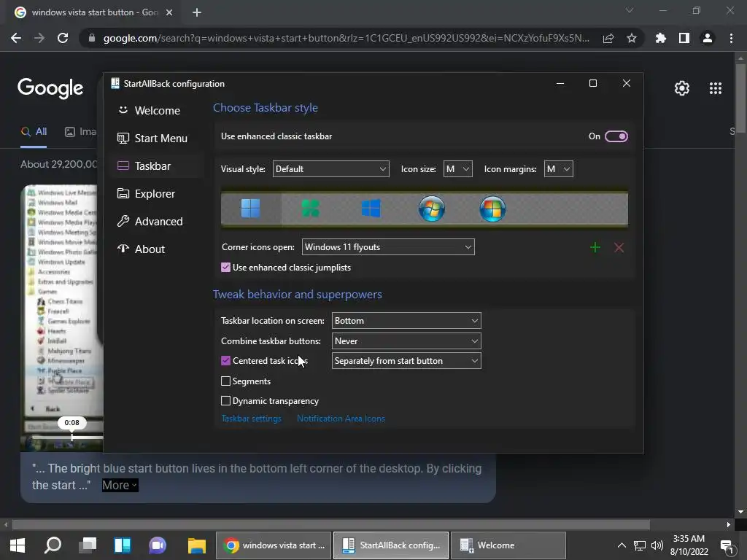The width and height of the screenshot is (747, 560).
Task: Uncheck Centered task icons
Action: (x=226, y=361)
